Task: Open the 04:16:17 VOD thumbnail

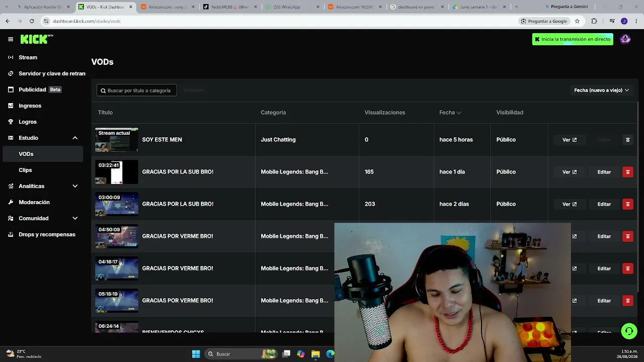Action: (x=117, y=268)
